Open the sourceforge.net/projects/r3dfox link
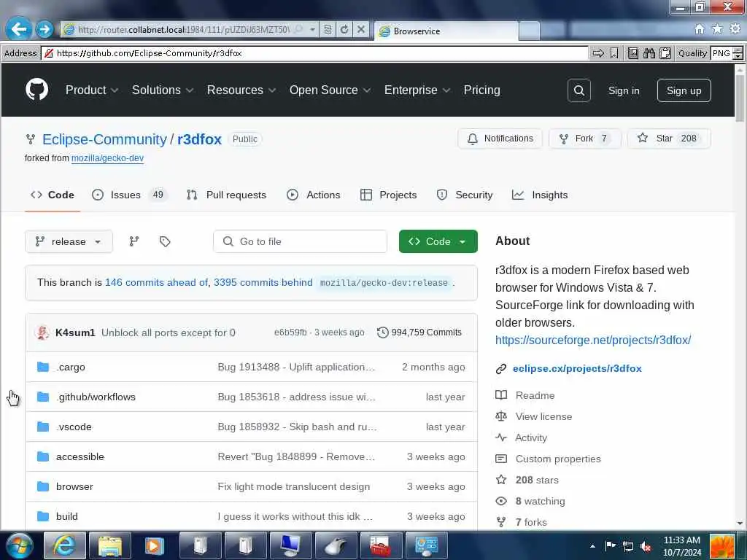 [592, 340]
